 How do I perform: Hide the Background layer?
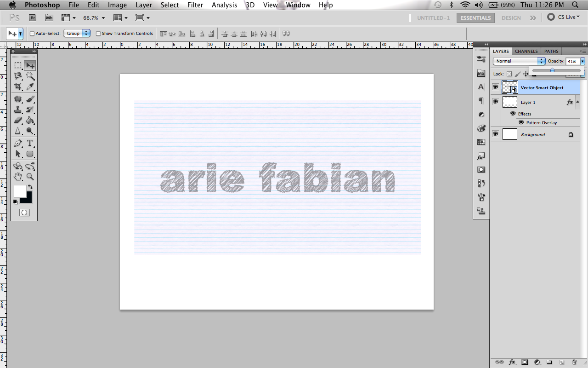[495, 134]
